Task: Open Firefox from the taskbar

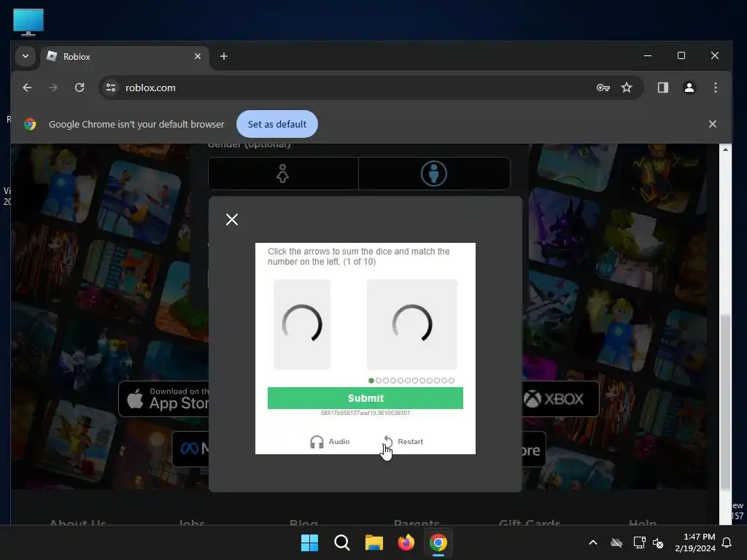Action: 406,542
